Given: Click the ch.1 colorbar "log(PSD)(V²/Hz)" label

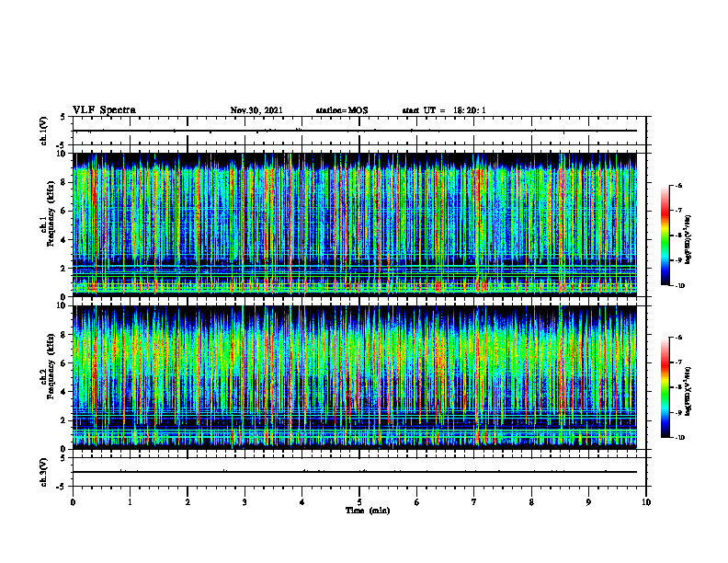Looking at the screenshot, I should coord(688,239).
